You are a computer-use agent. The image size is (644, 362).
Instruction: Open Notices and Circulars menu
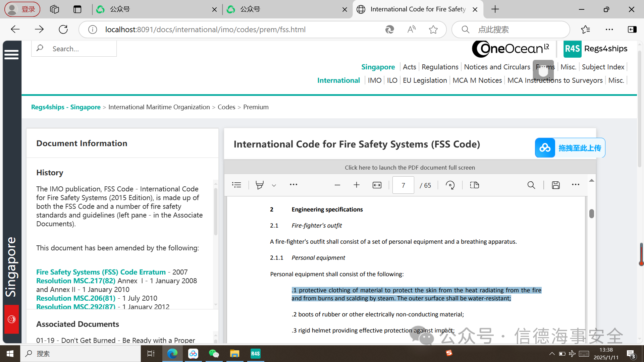coord(497,67)
